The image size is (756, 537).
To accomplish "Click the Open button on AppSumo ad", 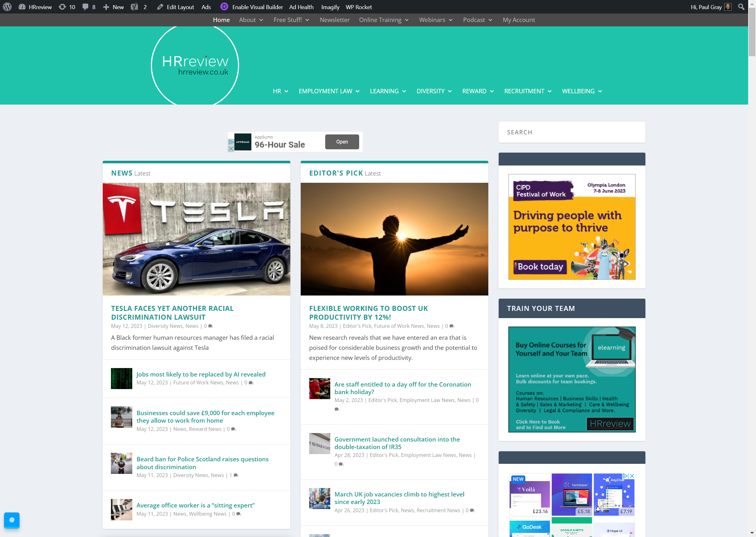I will [x=342, y=142].
